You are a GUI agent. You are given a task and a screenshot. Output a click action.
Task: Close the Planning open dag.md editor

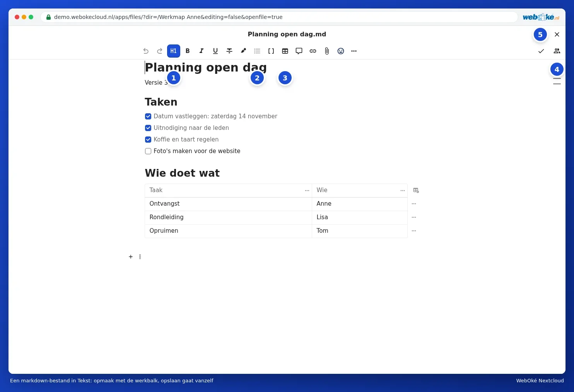point(557,34)
